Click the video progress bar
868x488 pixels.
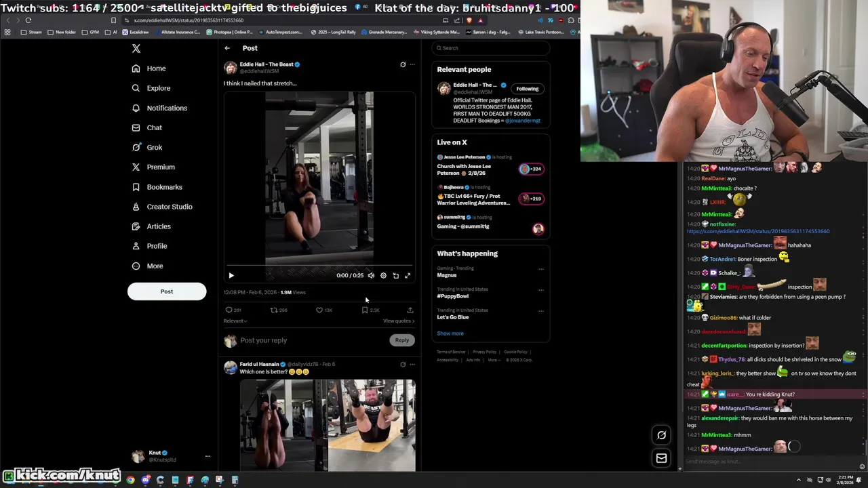[319, 266]
